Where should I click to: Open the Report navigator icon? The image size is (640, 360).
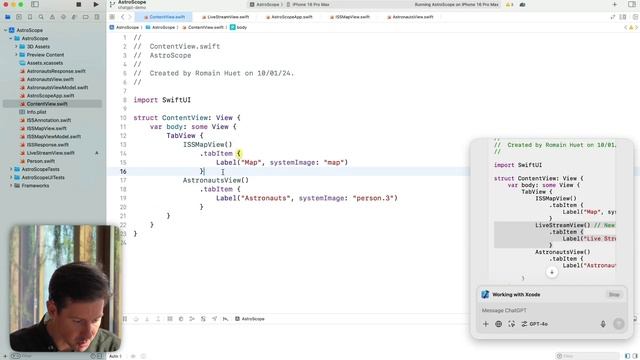click(x=97, y=17)
